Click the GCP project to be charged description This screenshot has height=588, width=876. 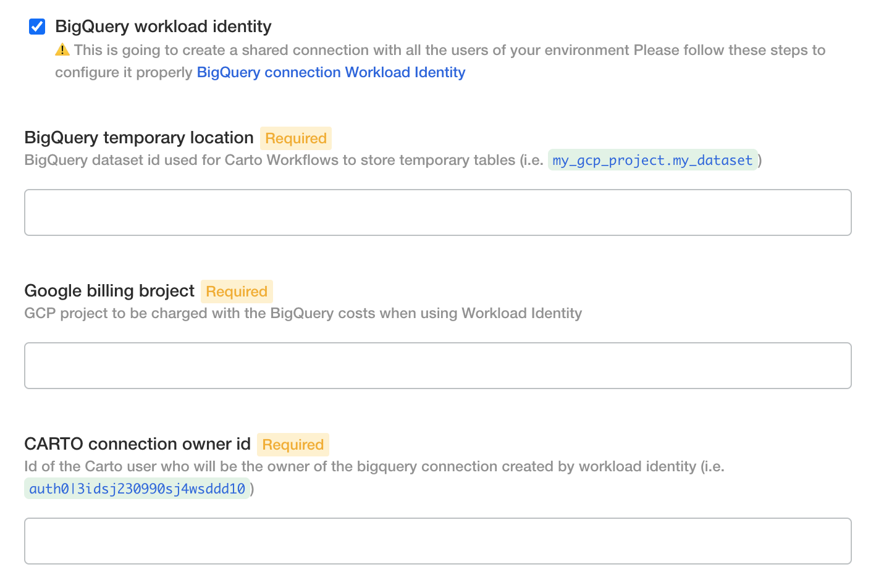[x=303, y=313]
